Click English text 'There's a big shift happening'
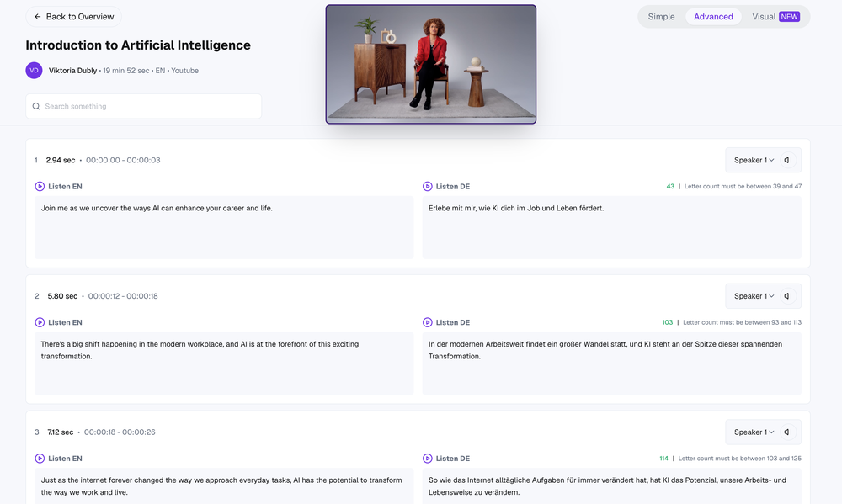842x504 pixels. pos(224,363)
